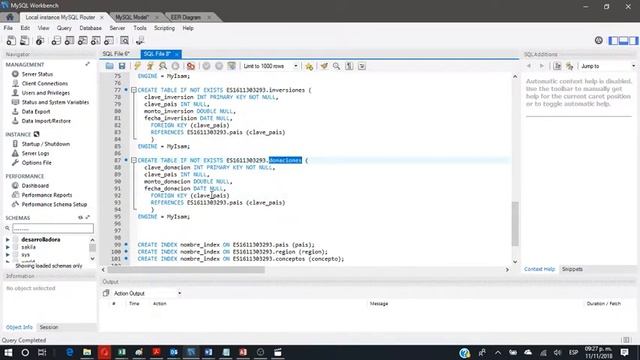Open the object inspector toolbar icon
Screen dimensions: 640x360
[x=40, y=40]
